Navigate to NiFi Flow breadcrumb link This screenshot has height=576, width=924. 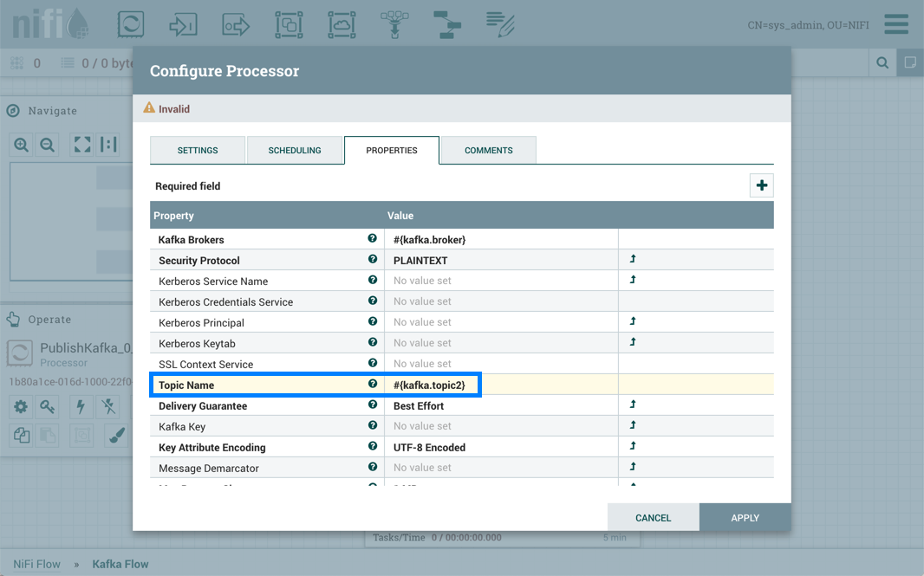click(x=37, y=564)
